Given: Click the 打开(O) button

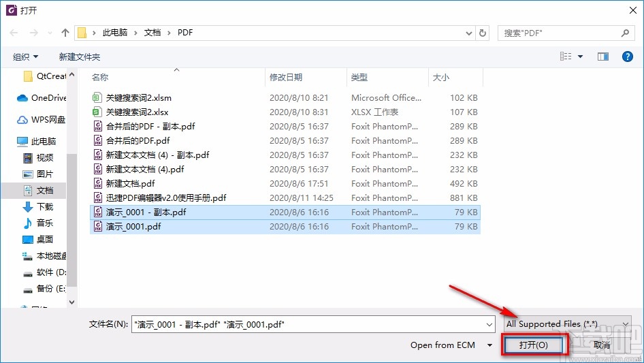Looking at the screenshot, I should pyautogui.click(x=533, y=345).
